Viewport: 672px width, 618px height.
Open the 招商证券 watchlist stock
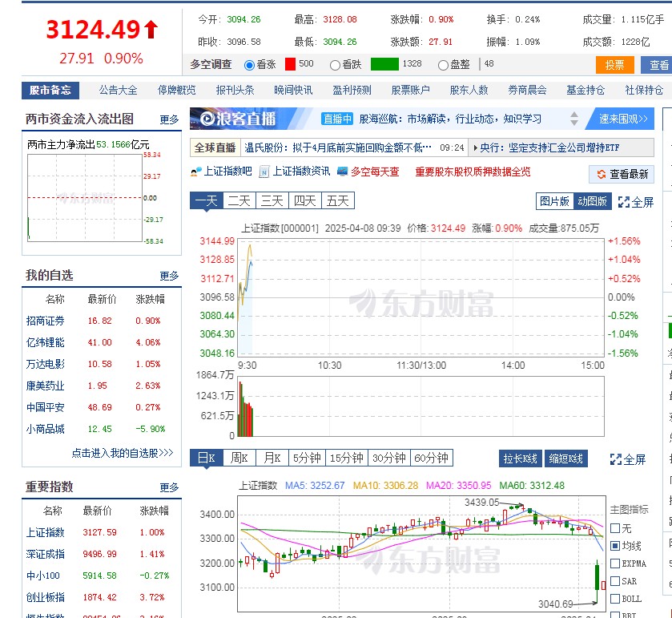(46, 321)
